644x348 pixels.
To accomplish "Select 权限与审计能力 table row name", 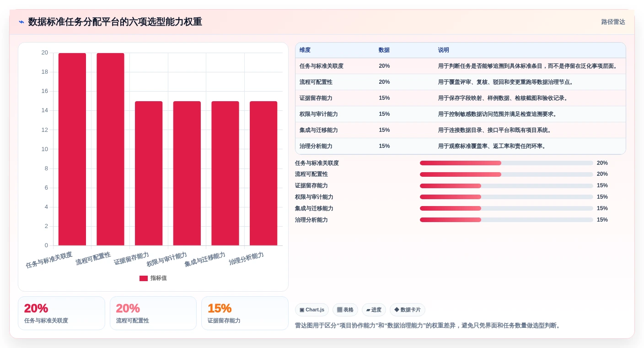I will 319,114.
